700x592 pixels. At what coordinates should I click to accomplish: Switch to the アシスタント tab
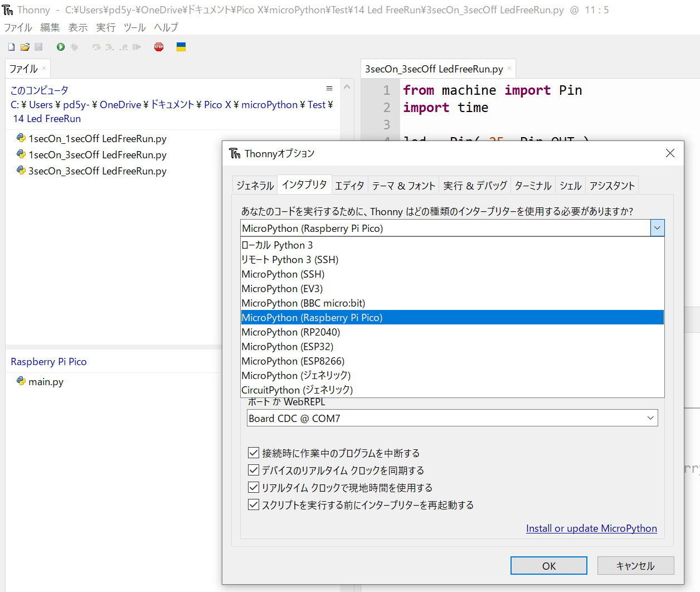[x=612, y=186]
